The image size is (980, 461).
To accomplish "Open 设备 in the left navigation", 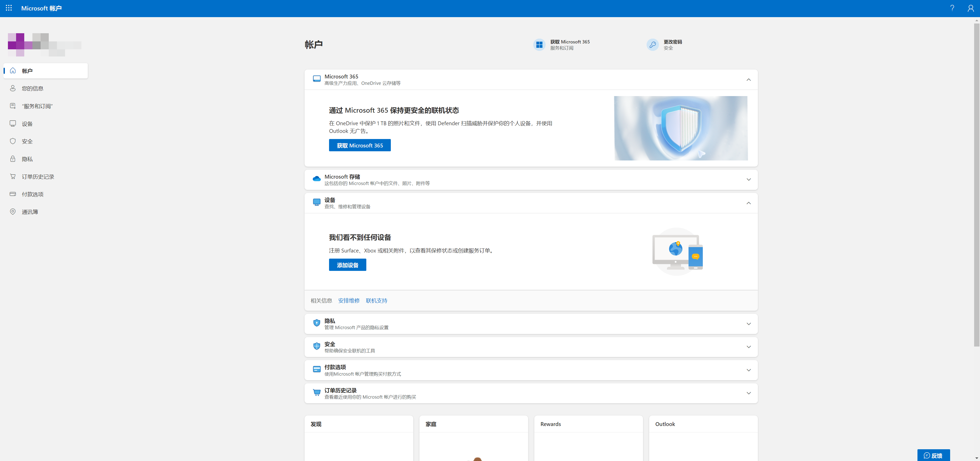I will [46, 124].
